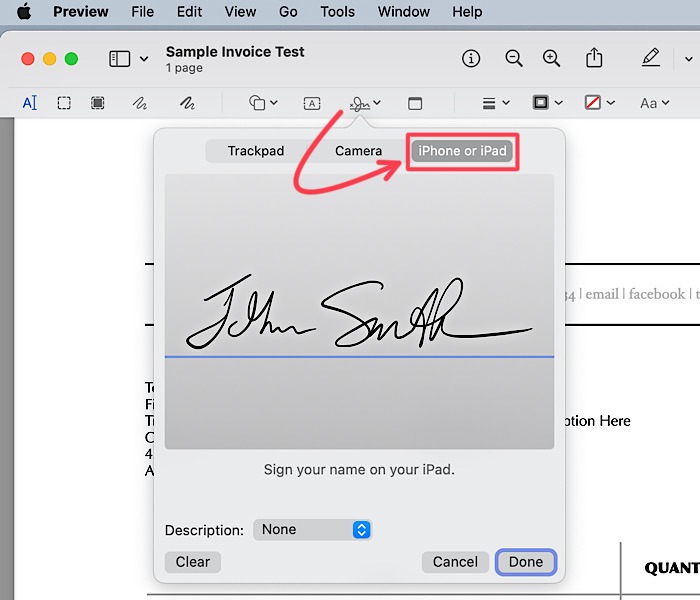The width and height of the screenshot is (700, 600).
Task: Open the Help menu
Action: pyautogui.click(x=467, y=12)
